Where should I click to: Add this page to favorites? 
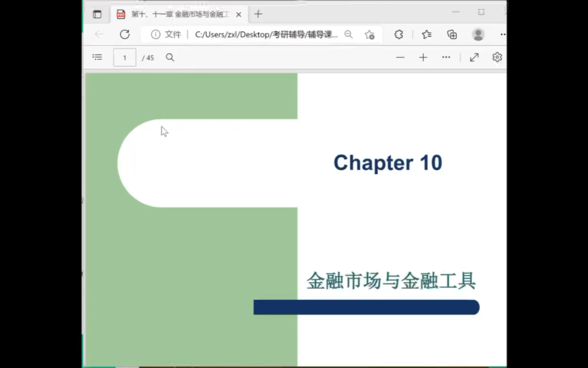369,35
